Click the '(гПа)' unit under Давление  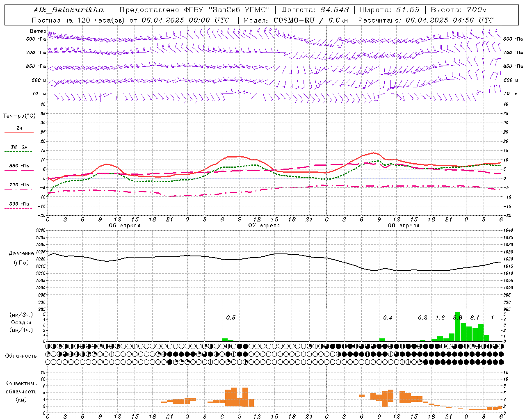21,263
